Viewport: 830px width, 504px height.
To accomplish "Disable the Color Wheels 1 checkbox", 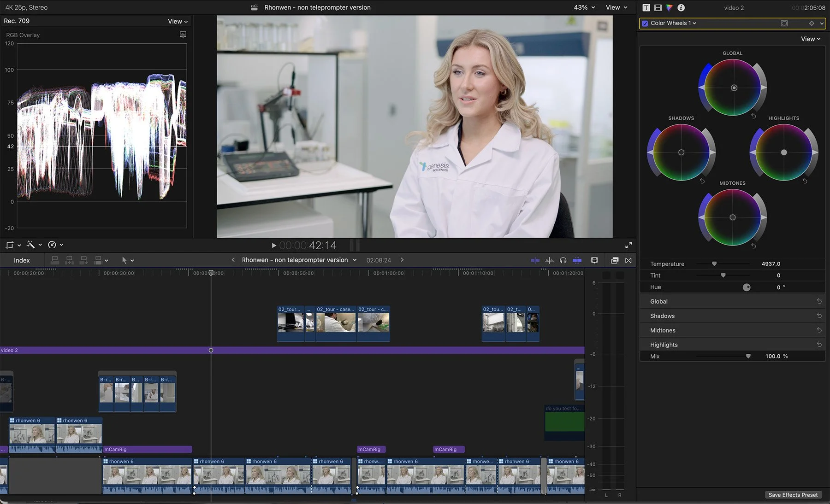I will click(x=645, y=23).
